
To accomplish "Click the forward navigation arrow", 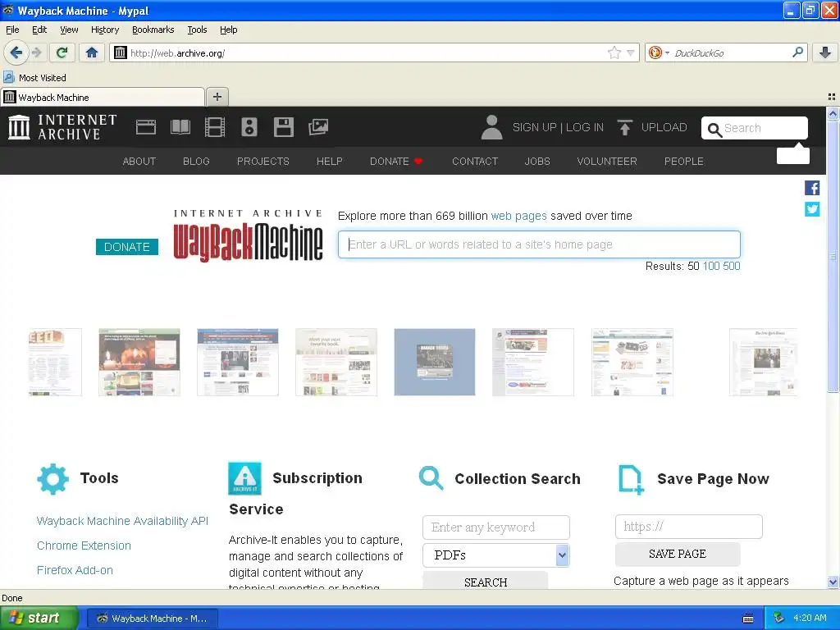I will point(36,52).
